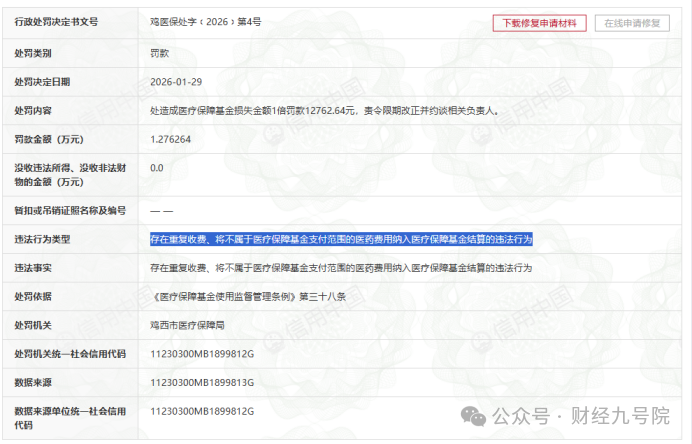
Task: Click the 处罚机关统一社会信用代码 label
Action: click(x=70, y=354)
